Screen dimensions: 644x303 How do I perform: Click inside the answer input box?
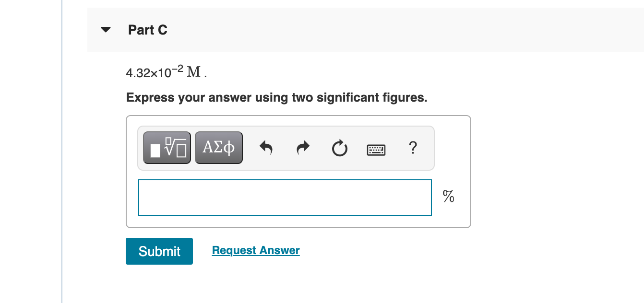(x=285, y=197)
